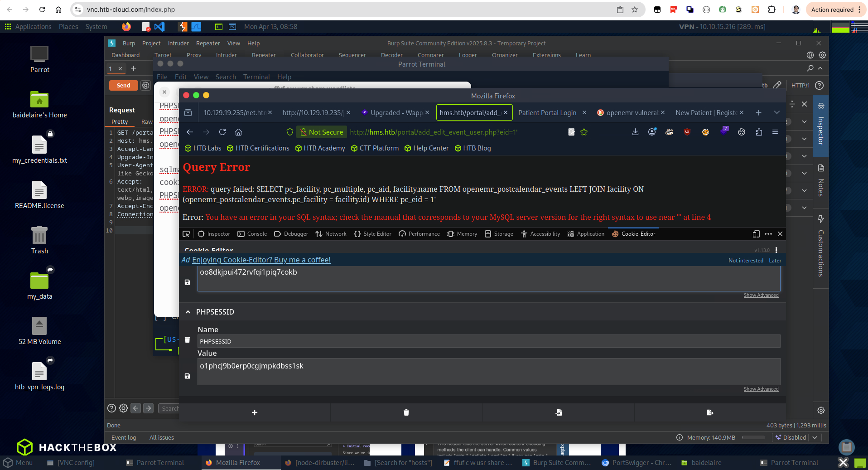Open Firefox downloads panel
This screenshot has width=868, height=470.
click(635, 132)
